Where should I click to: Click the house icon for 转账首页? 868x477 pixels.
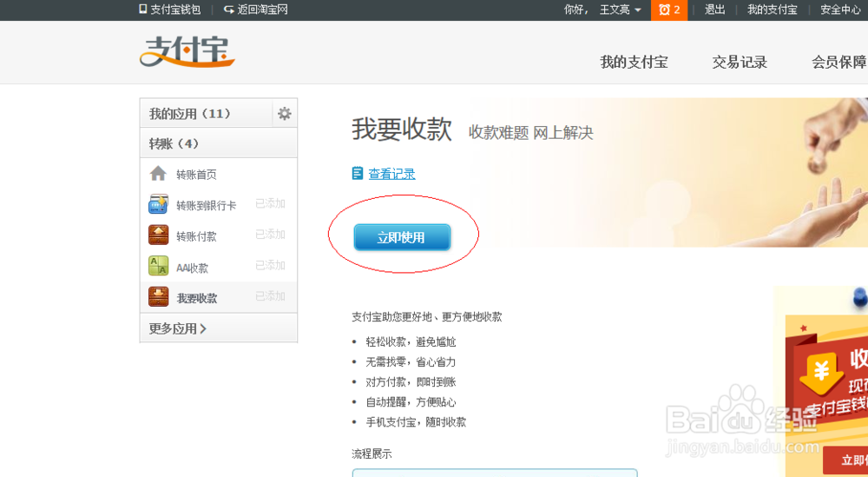(x=158, y=174)
